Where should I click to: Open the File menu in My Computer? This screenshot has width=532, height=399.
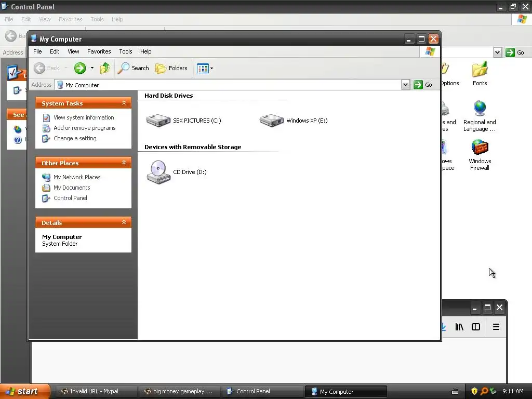pos(37,51)
